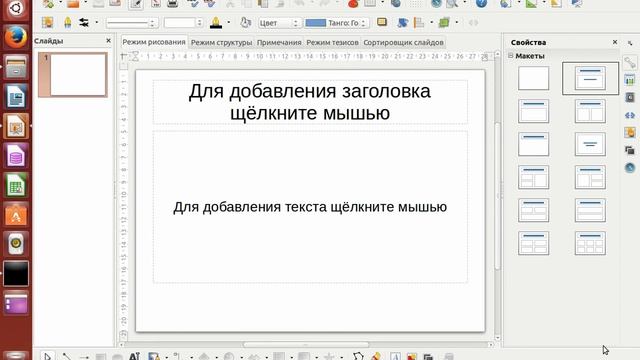
Task: Click the Alignment icon in the toolbar
Action: 419,22
